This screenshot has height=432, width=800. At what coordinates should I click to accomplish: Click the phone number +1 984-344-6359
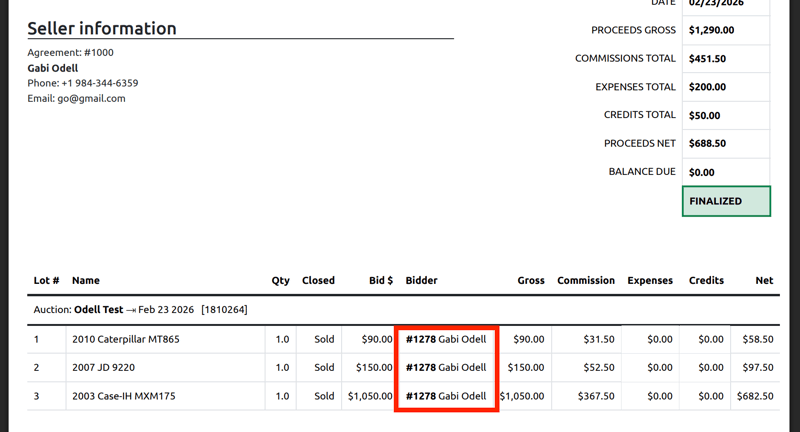click(x=100, y=83)
